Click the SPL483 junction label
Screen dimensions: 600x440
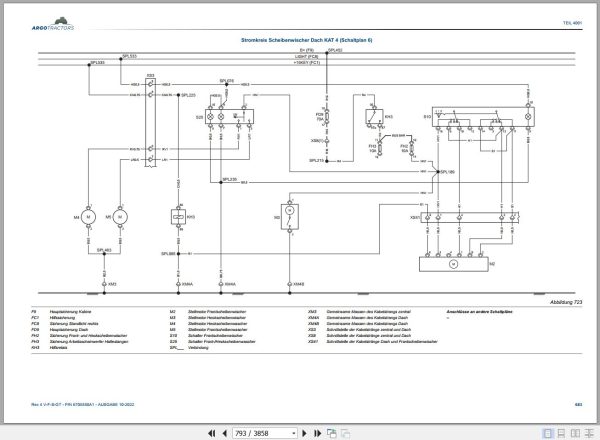pyautogui.click(x=104, y=250)
